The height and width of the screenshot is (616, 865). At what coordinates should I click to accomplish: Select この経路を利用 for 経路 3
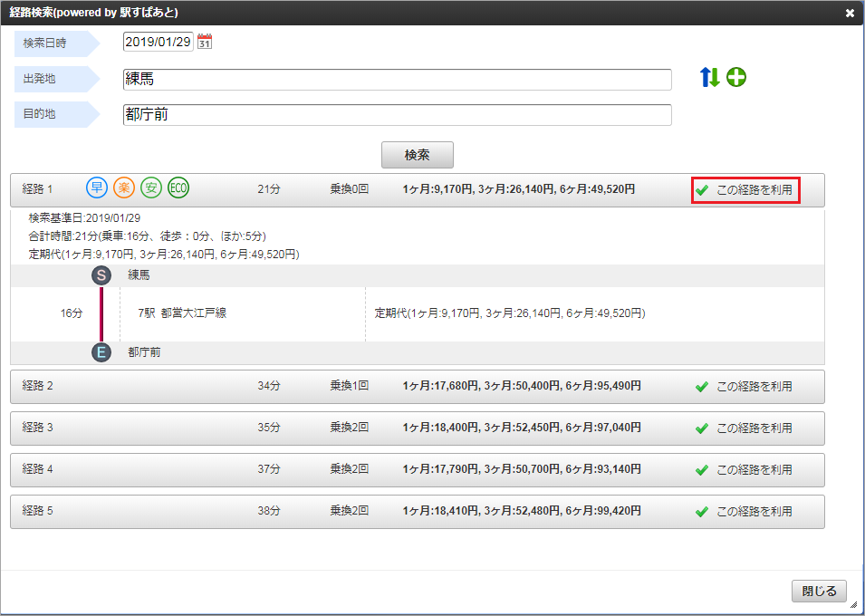click(744, 428)
